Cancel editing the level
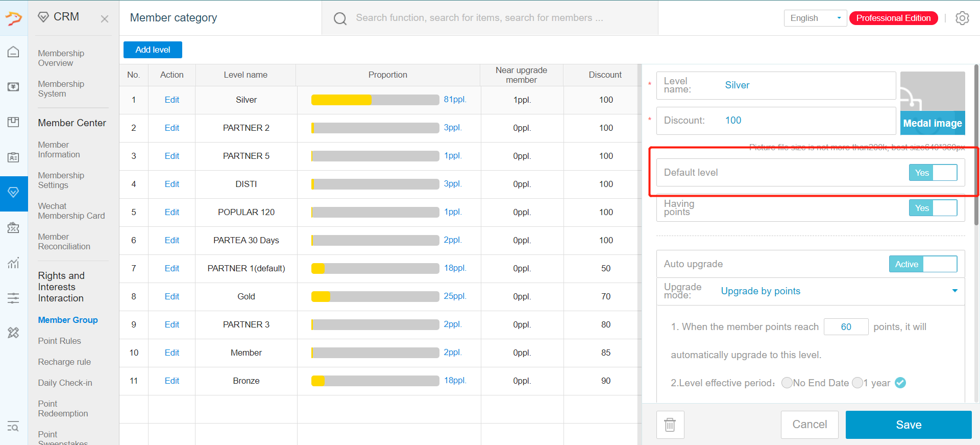This screenshot has height=445, width=980. coord(810,425)
